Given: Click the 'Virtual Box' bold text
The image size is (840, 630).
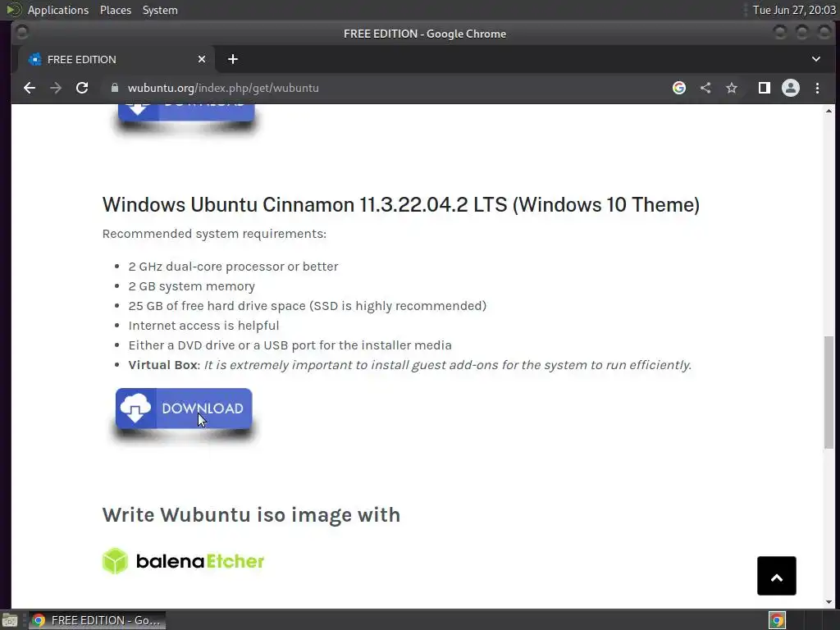Looking at the screenshot, I should tap(163, 365).
